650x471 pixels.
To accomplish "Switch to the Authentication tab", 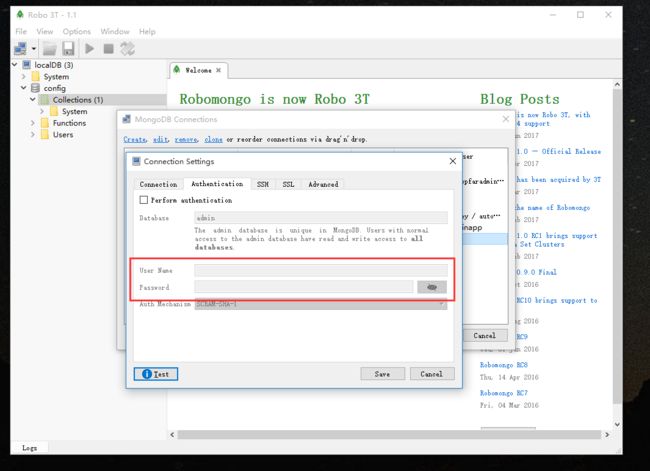I will (x=217, y=184).
